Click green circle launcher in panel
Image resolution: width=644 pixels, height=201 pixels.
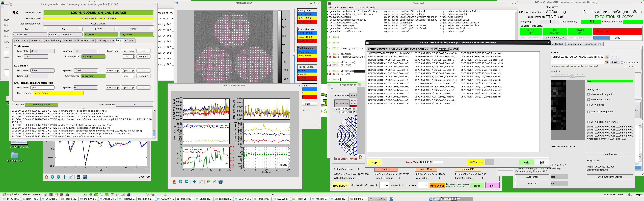[x=91, y=194]
